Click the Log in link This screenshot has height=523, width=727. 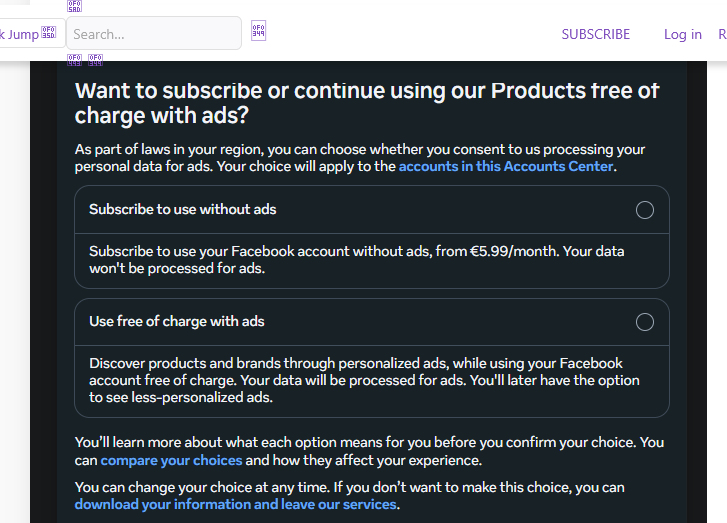pos(682,34)
